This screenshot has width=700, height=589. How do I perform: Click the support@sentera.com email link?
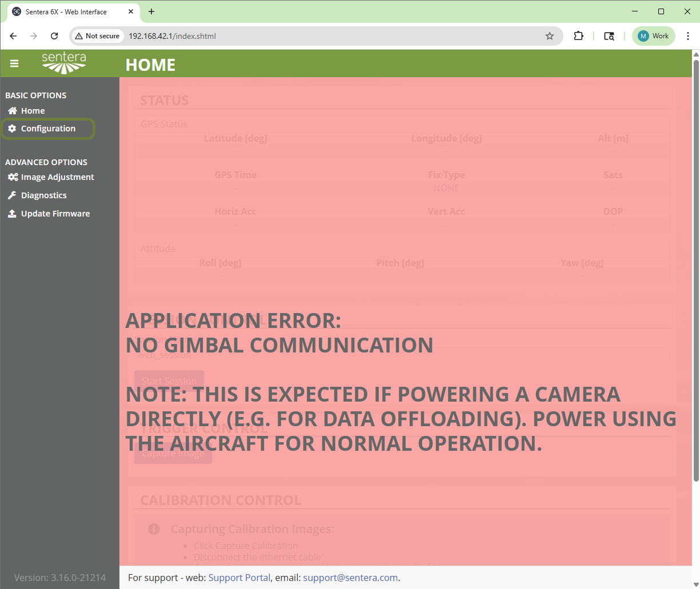click(350, 578)
